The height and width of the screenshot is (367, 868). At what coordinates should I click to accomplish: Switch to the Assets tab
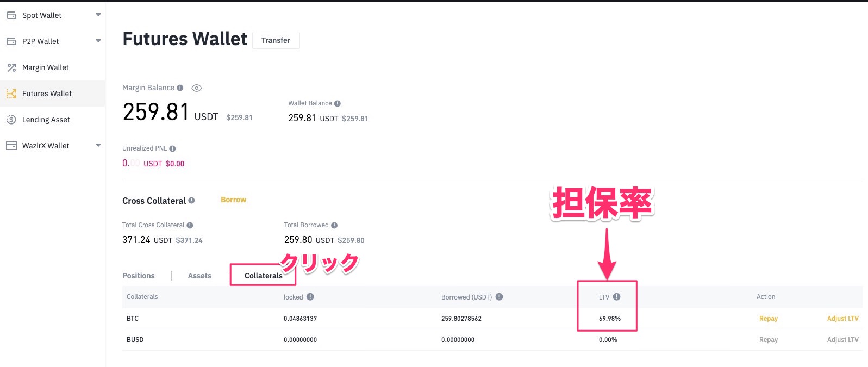pyautogui.click(x=199, y=276)
